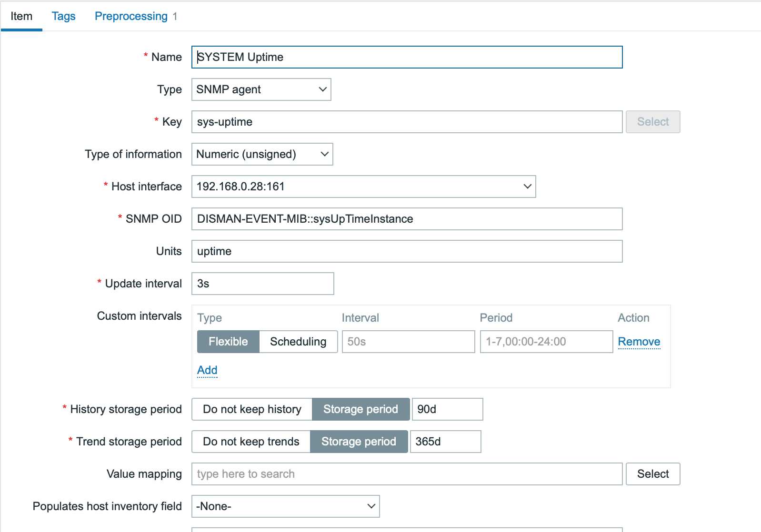Switch to the Tags tab
Image resolution: width=761 pixels, height=532 pixels.
click(63, 16)
